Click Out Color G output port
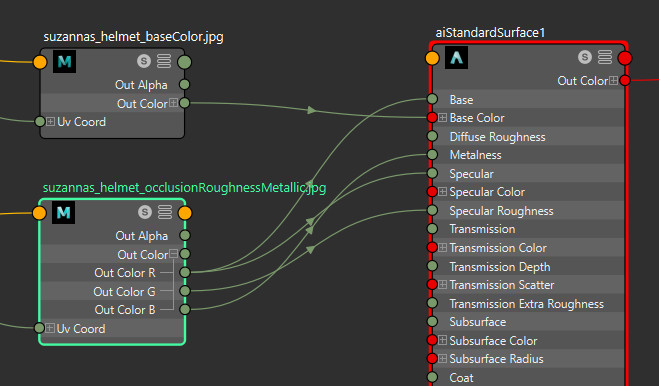The image size is (659, 386). [x=185, y=291]
